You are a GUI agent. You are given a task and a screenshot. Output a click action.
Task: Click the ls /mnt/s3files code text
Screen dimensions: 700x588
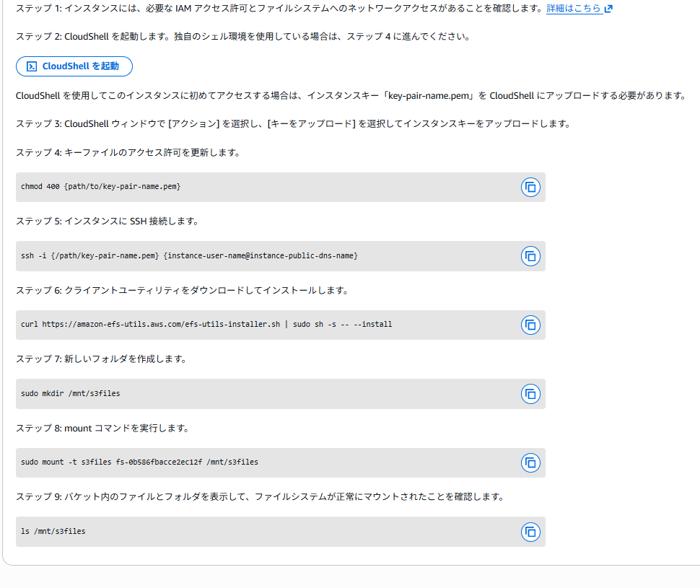coord(53,532)
